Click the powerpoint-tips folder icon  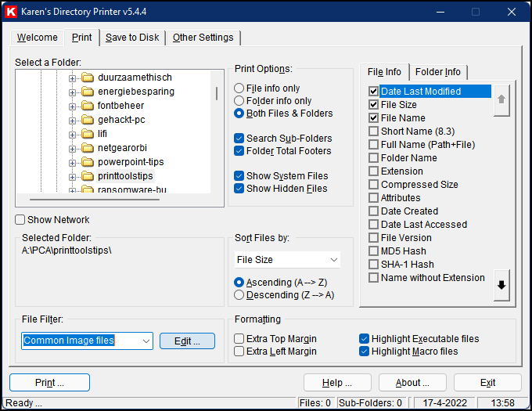pyautogui.click(x=88, y=162)
